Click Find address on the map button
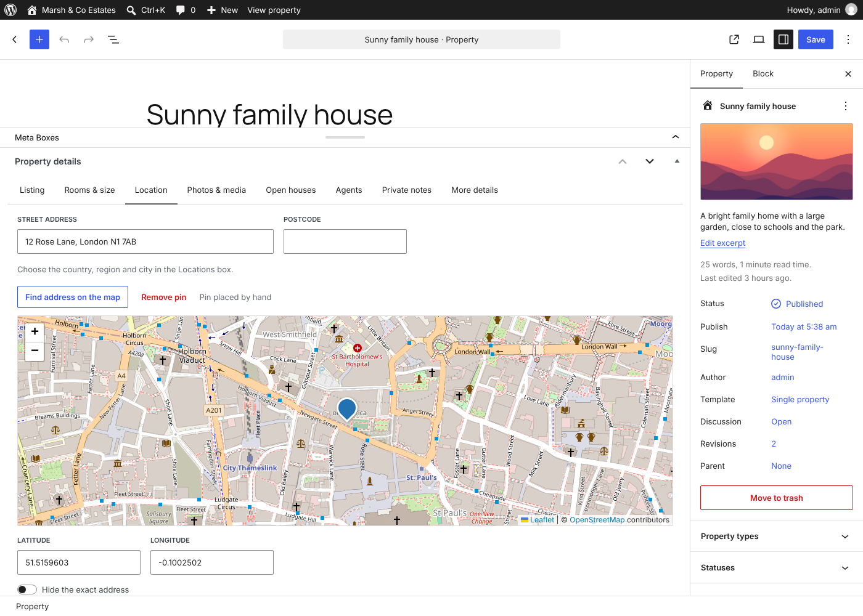Screen dimensions: 863x616 coord(73,297)
